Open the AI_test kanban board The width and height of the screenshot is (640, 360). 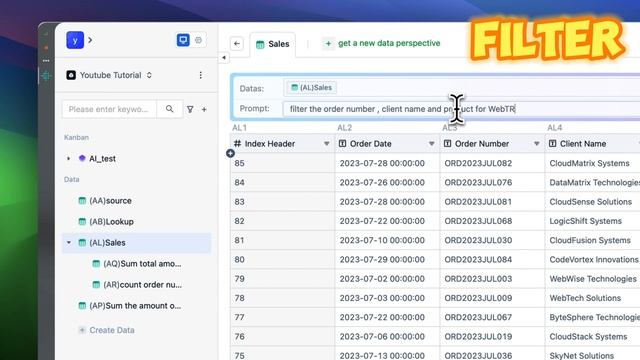[102, 158]
